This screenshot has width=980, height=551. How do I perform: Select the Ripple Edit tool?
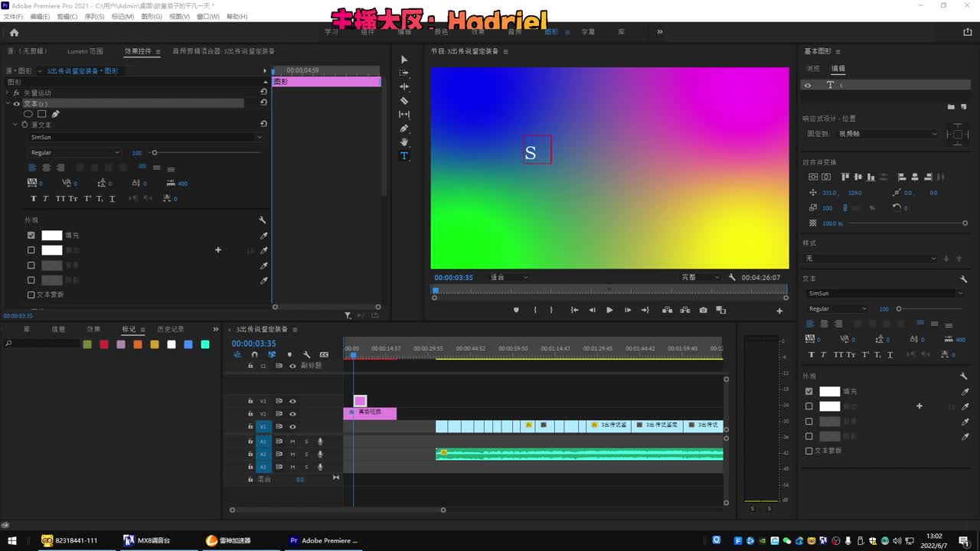[x=404, y=86]
